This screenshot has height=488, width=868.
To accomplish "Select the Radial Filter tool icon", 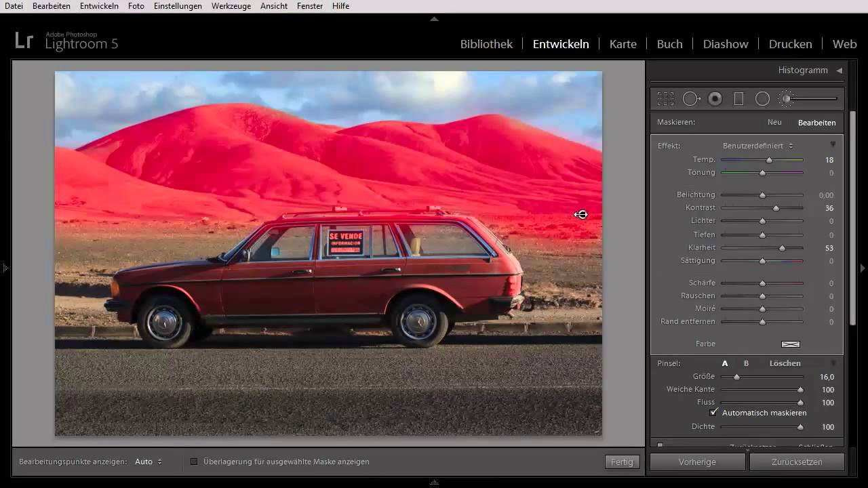I will coord(762,99).
